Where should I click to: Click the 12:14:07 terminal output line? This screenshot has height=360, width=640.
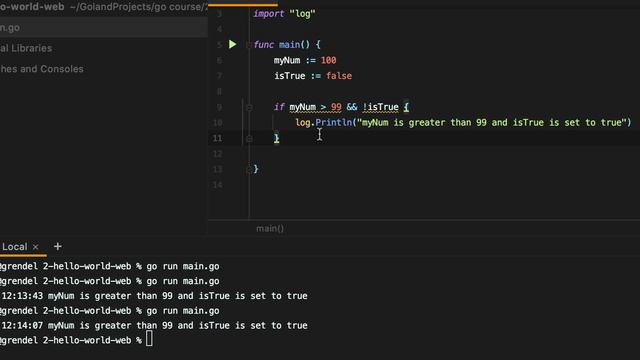point(154,326)
